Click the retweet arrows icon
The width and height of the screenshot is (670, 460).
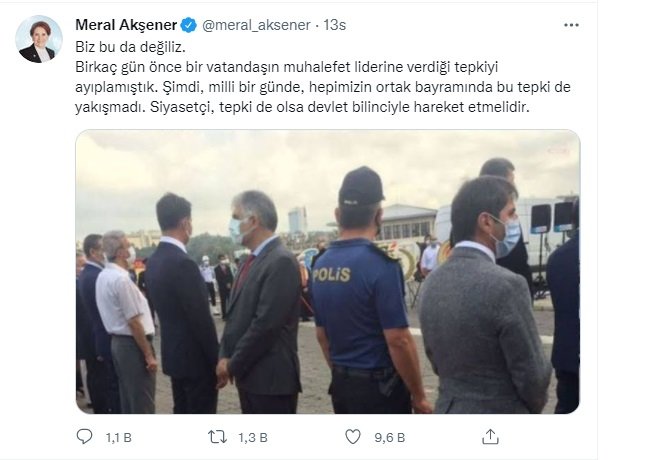pos(217,437)
